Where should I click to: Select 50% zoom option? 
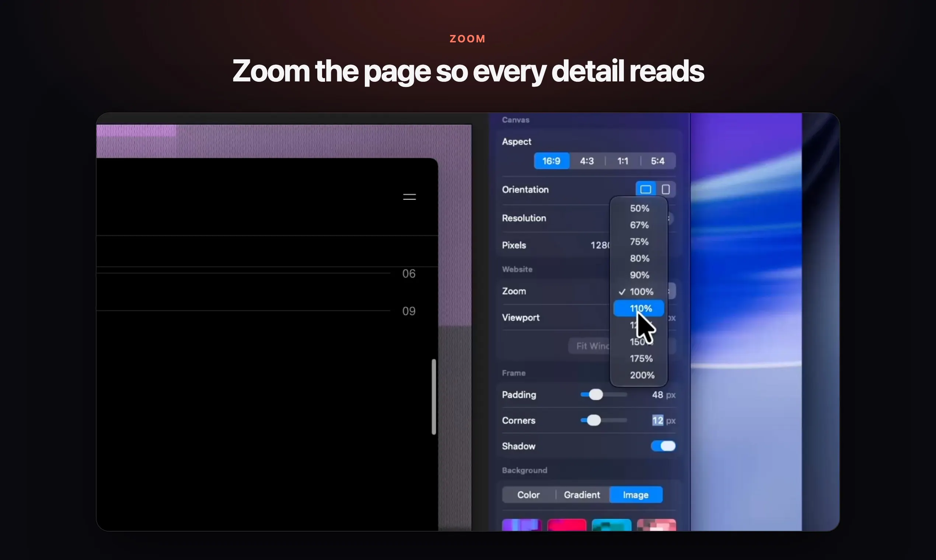[x=639, y=208]
